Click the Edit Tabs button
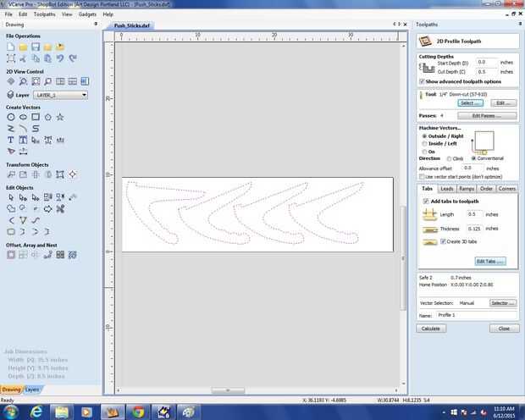This screenshot has width=525, height=420. click(490, 262)
